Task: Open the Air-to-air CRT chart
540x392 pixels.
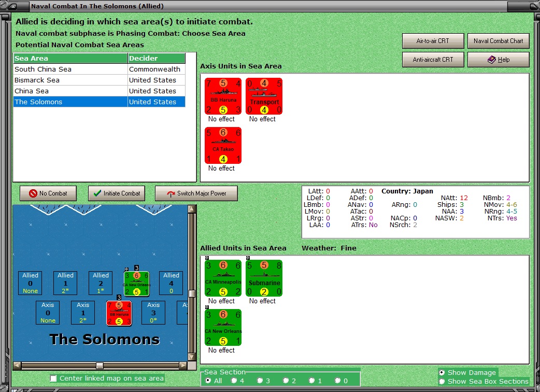Action: (x=433, y=41)
